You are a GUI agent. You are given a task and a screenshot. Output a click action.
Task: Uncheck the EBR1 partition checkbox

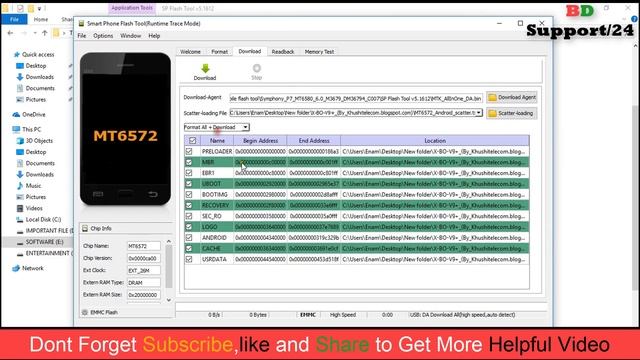189,173
